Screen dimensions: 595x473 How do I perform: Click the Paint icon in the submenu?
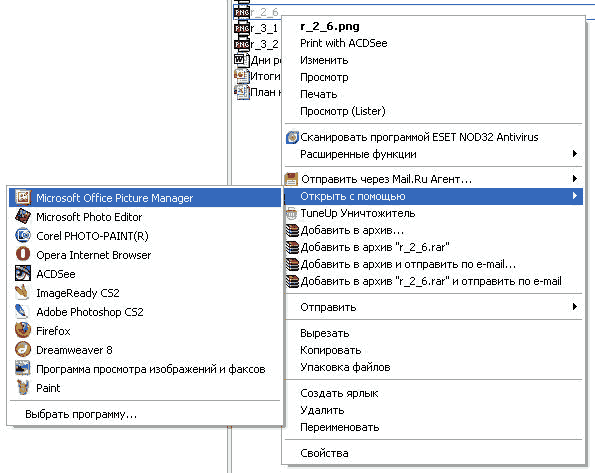coord(23,387)
